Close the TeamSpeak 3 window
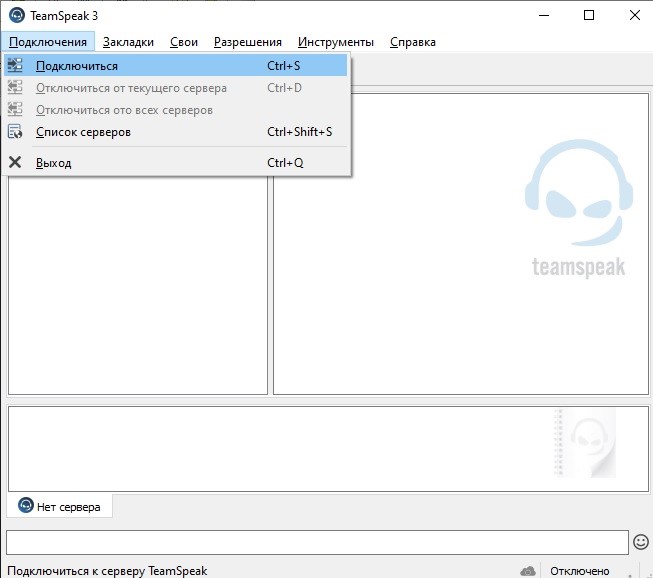Viewport: 653px width, 578px height. pyautogui.click(x=634, y=15)
